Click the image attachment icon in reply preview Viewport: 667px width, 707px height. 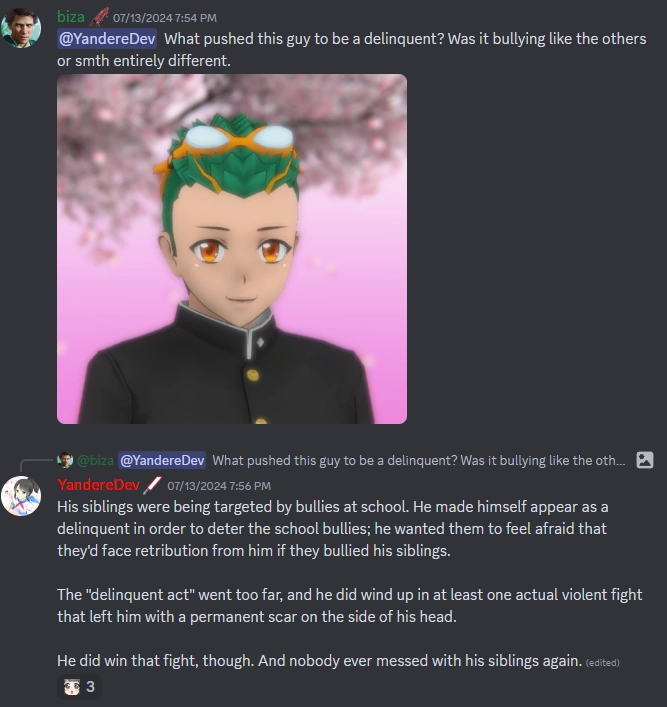click(x=644, y=460)
